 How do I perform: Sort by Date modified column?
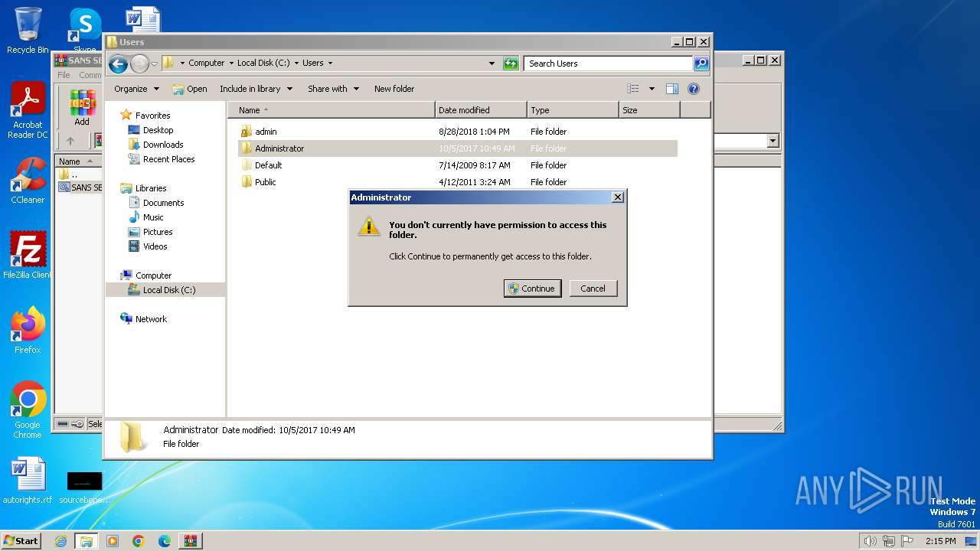[481, 110]
